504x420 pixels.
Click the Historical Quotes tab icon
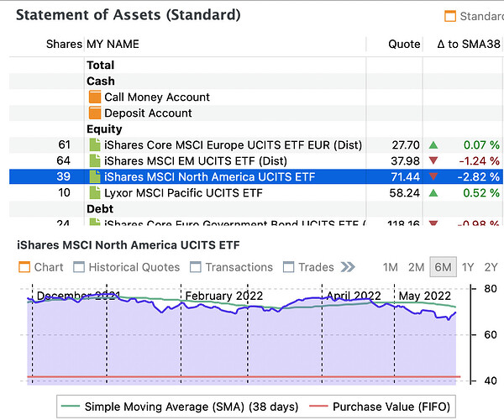pyautogui.click(x=79, y=267)
